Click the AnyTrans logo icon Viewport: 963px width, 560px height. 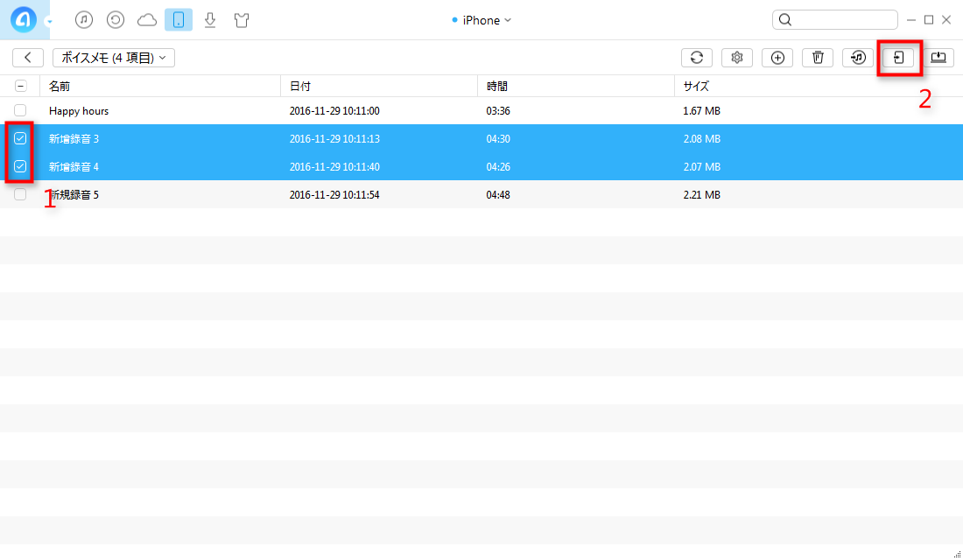coord(24,19)
